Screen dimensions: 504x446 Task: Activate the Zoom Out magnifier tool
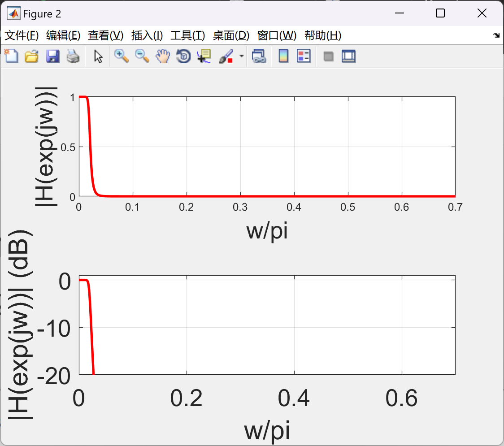[x=142, y=56]
